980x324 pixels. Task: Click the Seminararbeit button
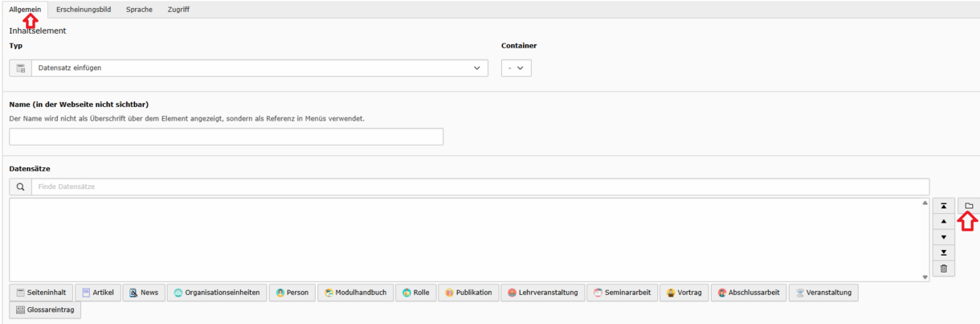(622, 293)
